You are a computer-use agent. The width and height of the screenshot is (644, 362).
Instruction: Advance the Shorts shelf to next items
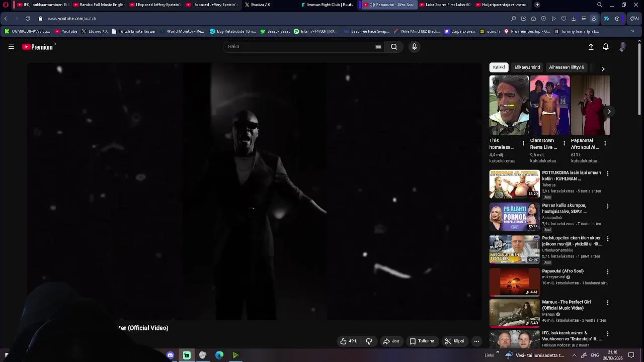tap(609, 112)
